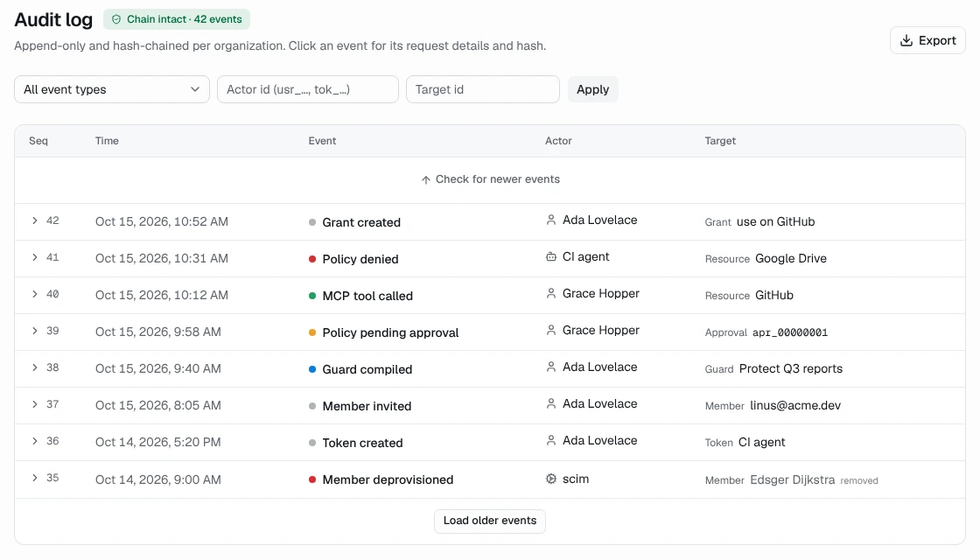Image resolution: width=980 pixels, height=560 pixels.
Task: Click the Seq column header
Action: (38, 141)
